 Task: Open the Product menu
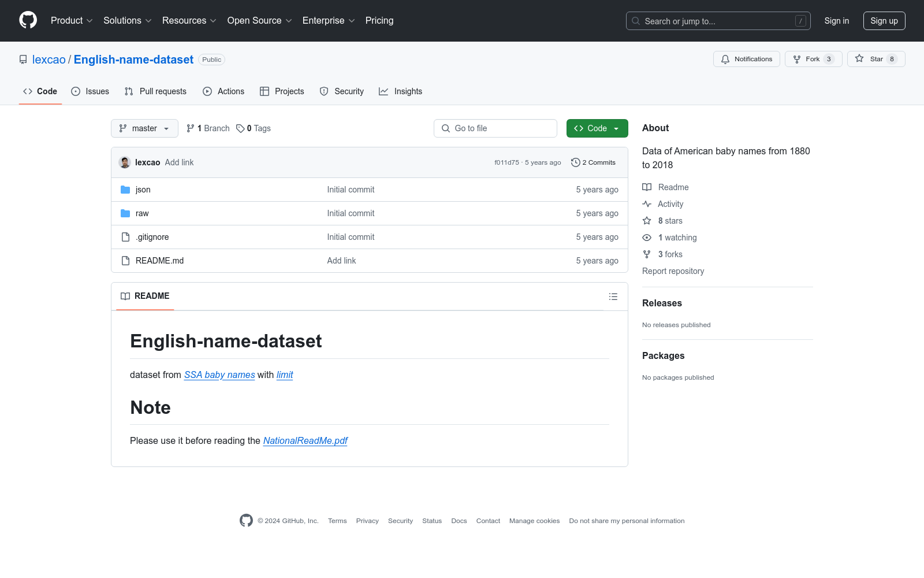tap(72, 20)
